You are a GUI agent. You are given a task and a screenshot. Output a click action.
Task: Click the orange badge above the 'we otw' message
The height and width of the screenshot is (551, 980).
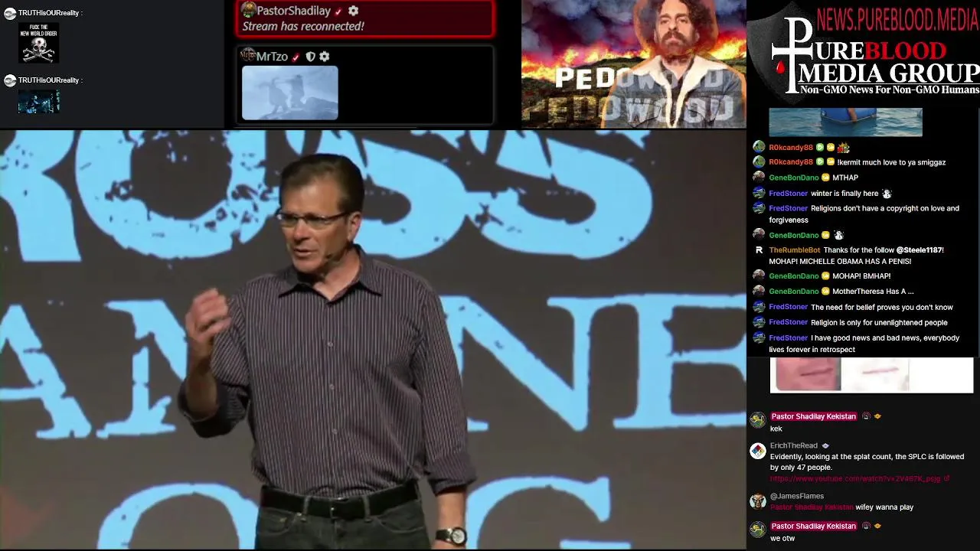(x=877, y=527)
